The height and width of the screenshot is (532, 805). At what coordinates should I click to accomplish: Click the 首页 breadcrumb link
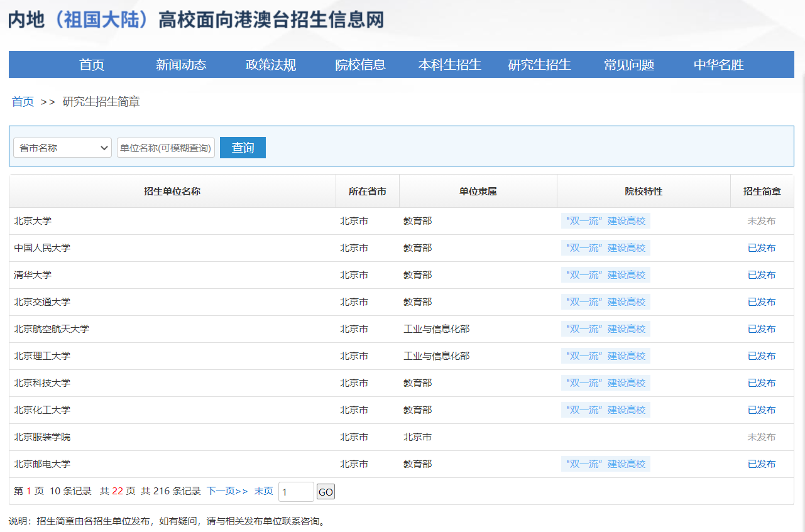(23, 102)
